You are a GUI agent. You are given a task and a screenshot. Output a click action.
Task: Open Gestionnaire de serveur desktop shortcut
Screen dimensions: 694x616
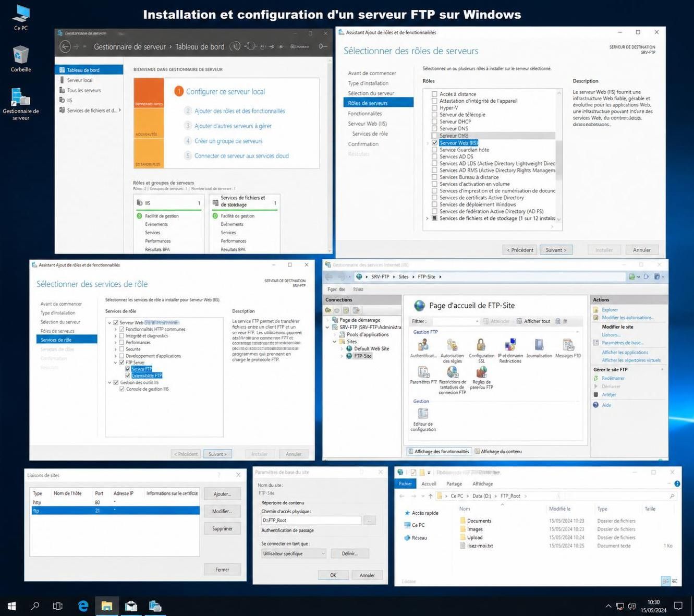click(x=21, y=104)
